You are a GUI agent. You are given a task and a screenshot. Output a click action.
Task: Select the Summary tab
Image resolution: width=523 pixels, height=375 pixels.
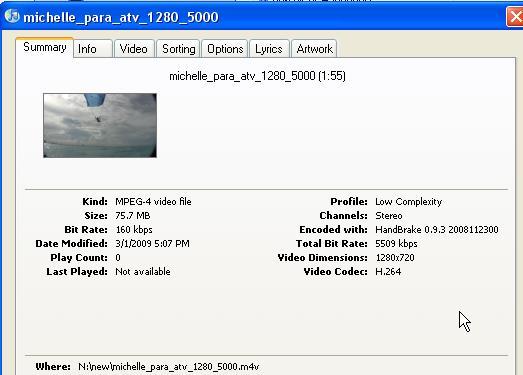pyautogui.click(x=44, y=48)
